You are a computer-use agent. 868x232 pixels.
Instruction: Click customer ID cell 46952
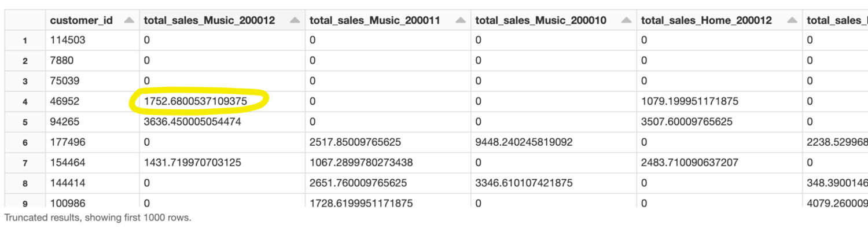(65, 101)
